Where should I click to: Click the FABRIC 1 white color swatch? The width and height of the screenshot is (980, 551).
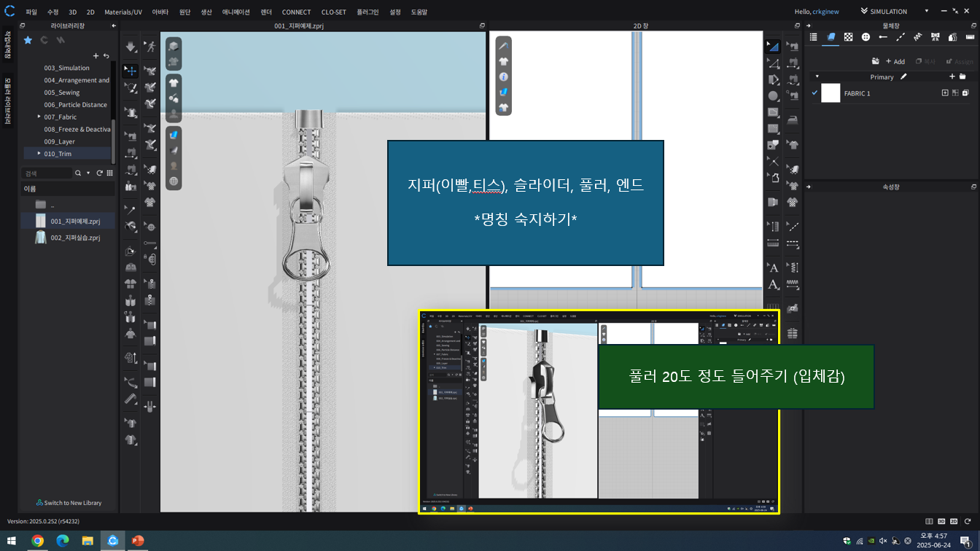point(831,93)
